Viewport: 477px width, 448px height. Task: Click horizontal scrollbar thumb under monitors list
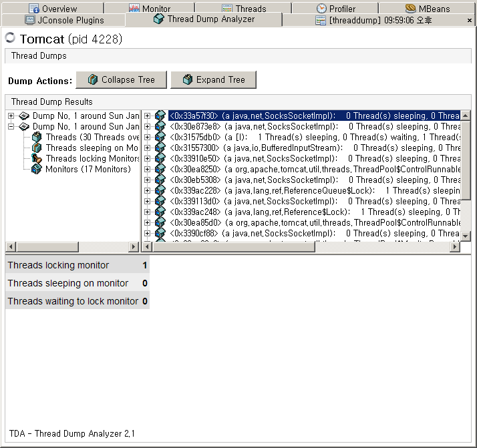click(234, 247)
